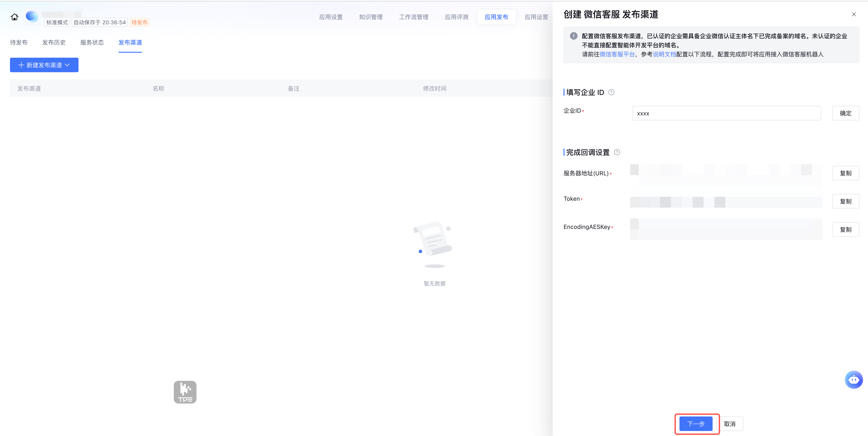Screen dimensions: 868x436
Task: Open the 说明文档 link
Action: click(664, 54)
